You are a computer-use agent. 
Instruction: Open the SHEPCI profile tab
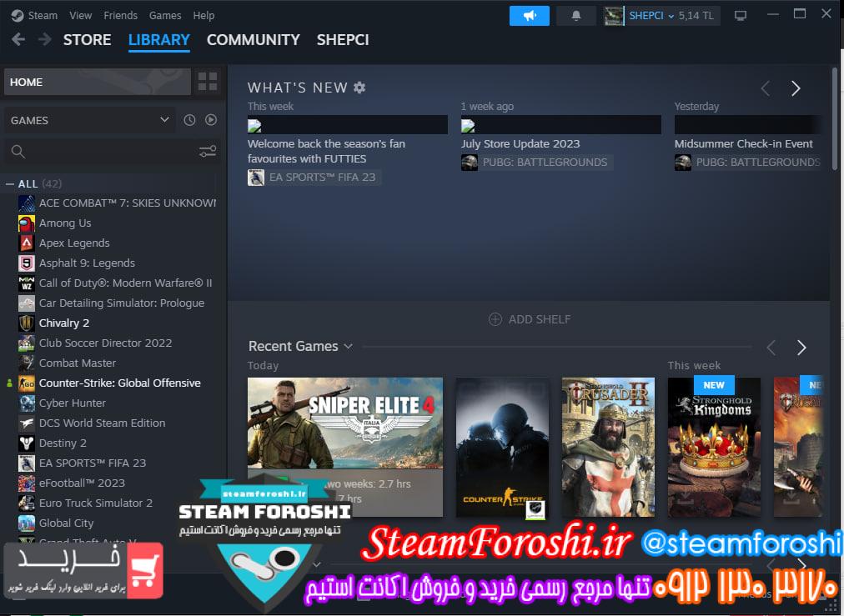pyautogui.click(x=343, y=40)
